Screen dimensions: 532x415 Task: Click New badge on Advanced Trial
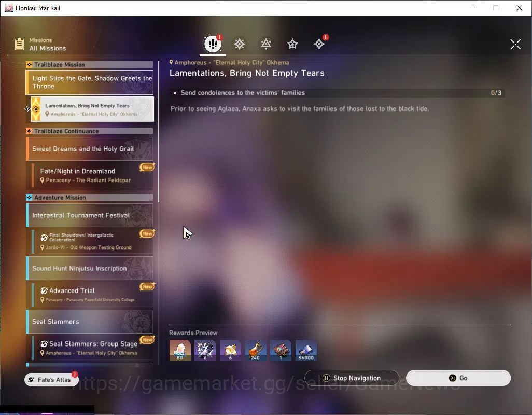[x=147, y=287]
